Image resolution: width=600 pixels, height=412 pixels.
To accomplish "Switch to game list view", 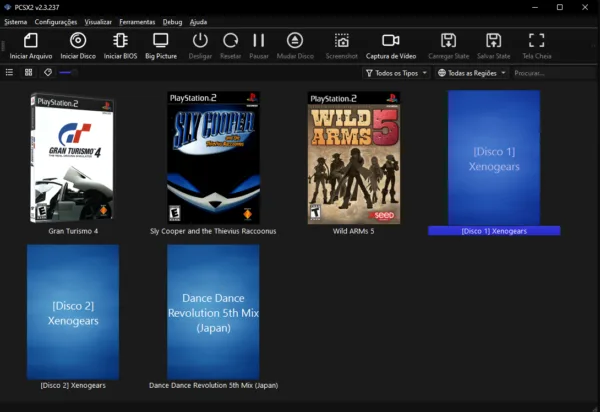I will pos(9,72).
